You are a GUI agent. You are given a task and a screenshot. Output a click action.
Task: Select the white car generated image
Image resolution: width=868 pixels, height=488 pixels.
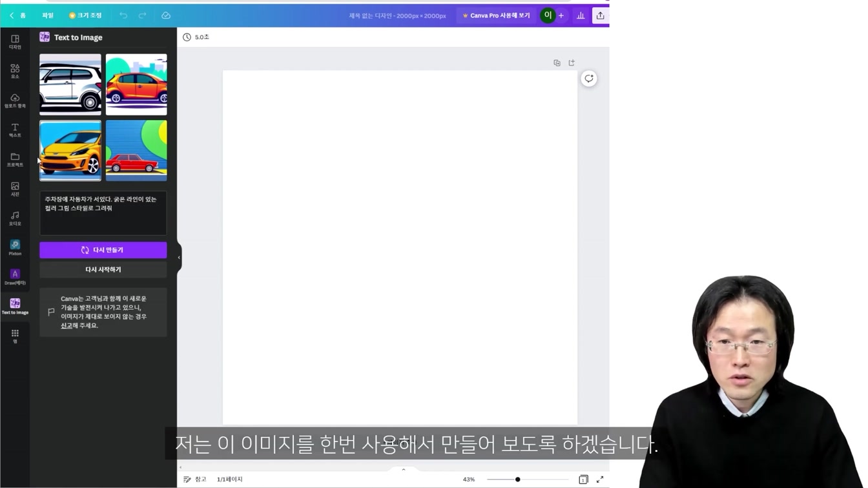[70, 85]
